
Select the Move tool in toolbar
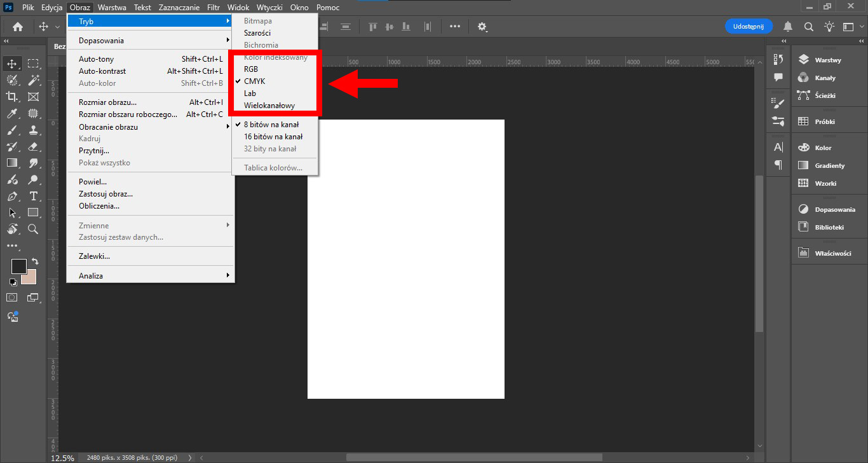12,64
